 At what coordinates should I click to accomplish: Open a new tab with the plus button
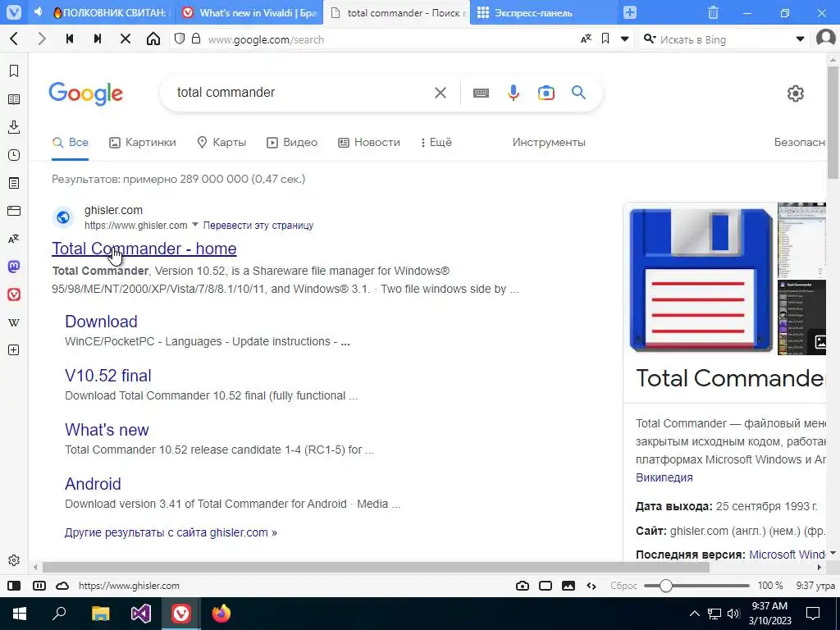point(630,12)
